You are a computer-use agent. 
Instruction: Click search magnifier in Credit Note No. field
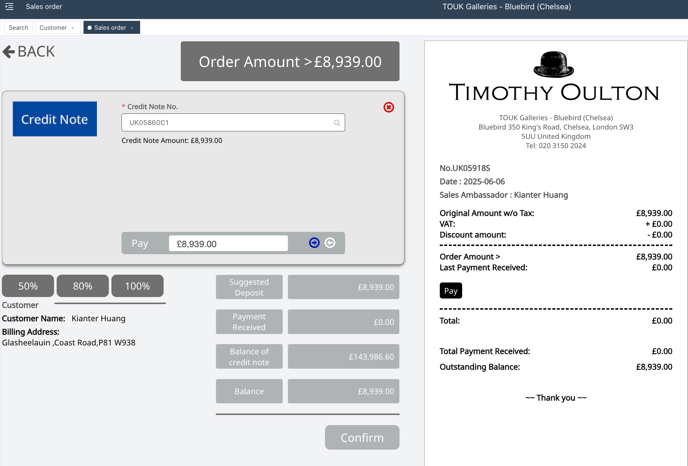[x=337, y=123]
